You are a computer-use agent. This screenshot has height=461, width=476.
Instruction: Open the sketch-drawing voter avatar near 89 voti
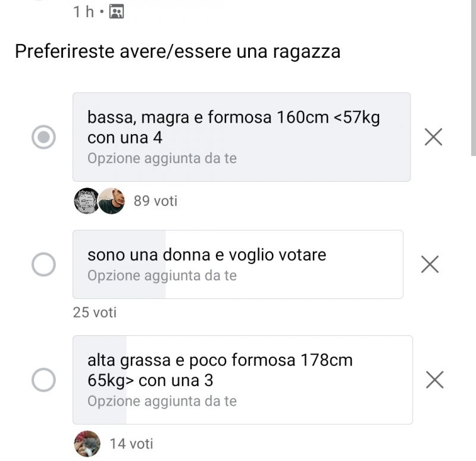[86, 201]
